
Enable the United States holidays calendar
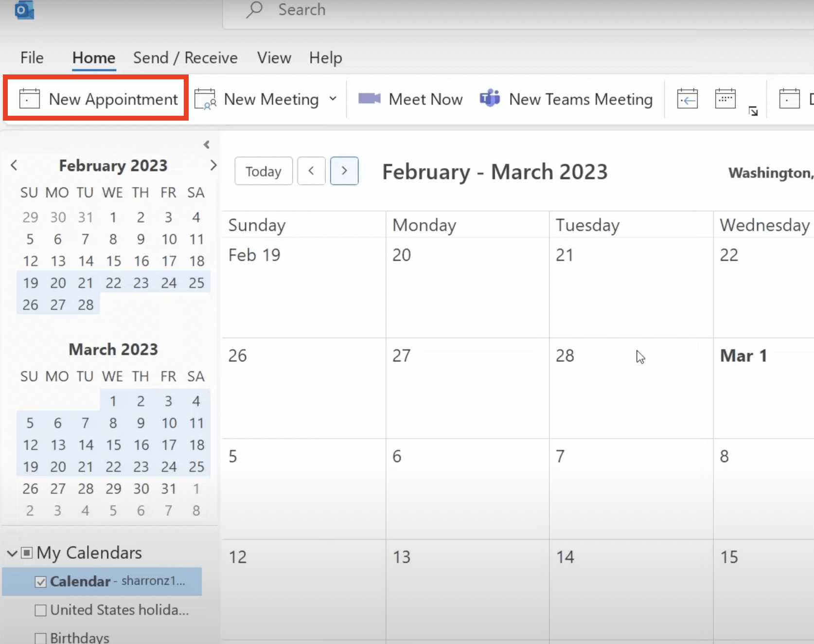[x=41, y=610]
